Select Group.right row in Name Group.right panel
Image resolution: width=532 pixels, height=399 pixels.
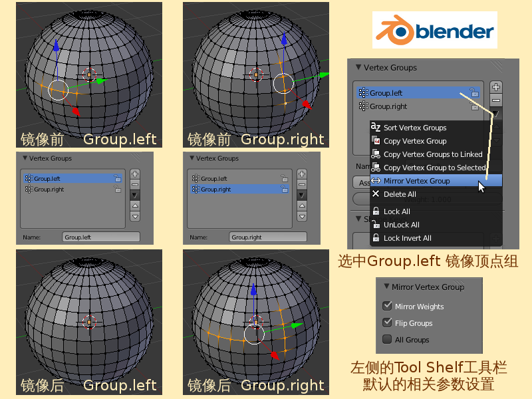(x=240, y=190)
